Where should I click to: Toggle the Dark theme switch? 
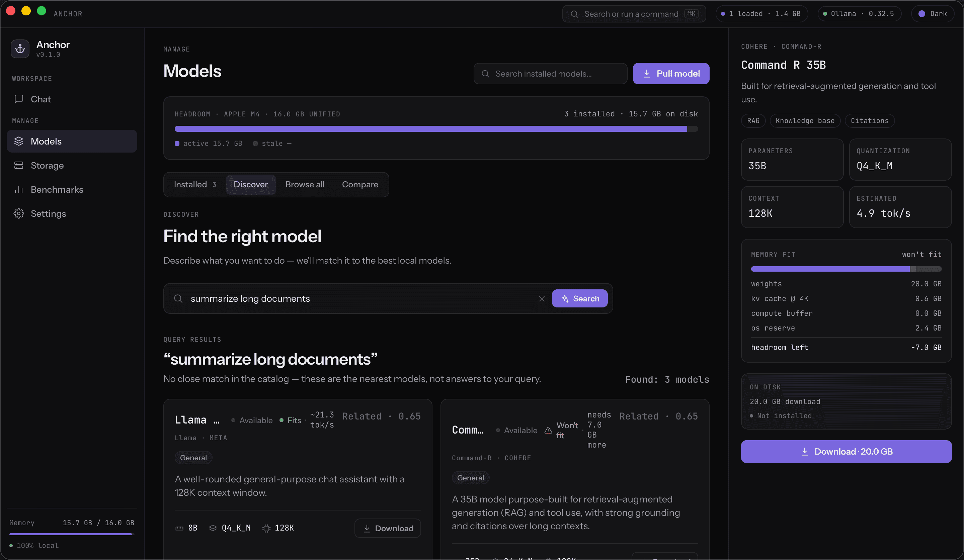932,14
